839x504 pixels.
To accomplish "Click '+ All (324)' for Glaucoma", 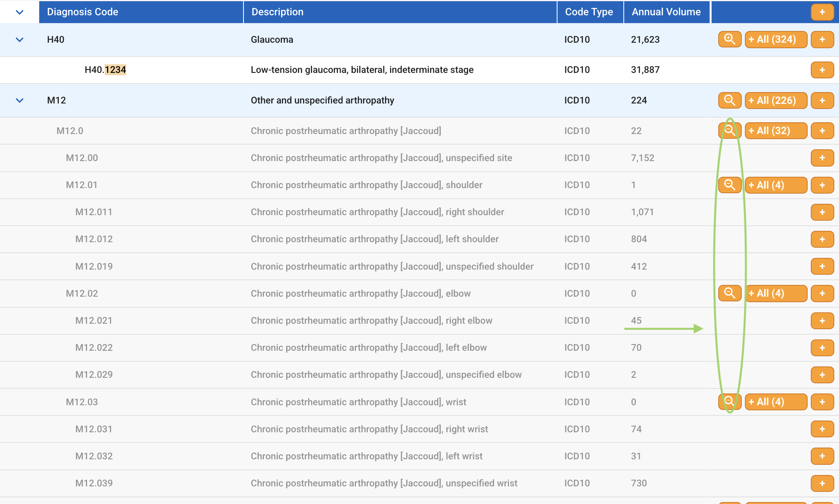I will coord(776,39).
